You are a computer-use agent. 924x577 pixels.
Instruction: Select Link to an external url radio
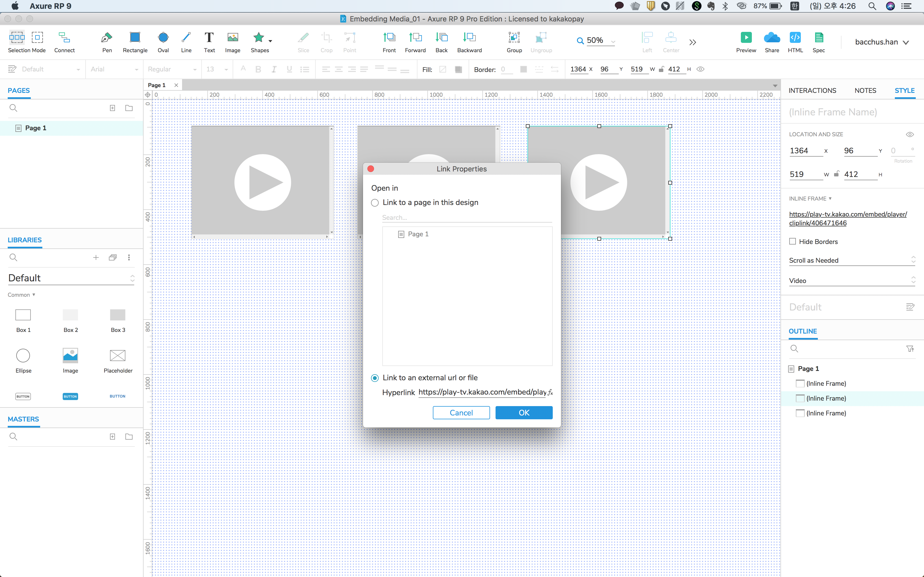point(375,378)
